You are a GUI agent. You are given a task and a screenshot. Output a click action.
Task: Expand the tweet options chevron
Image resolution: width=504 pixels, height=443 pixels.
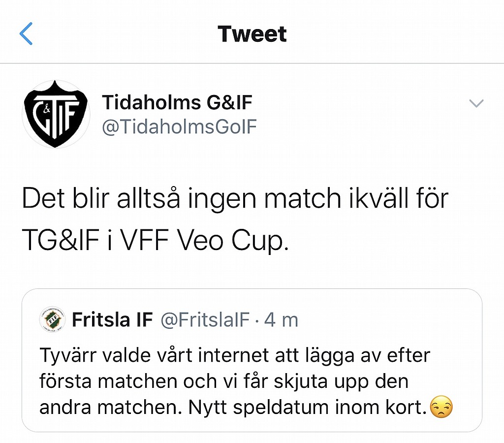pyautogui.click(x=476, y=103)
